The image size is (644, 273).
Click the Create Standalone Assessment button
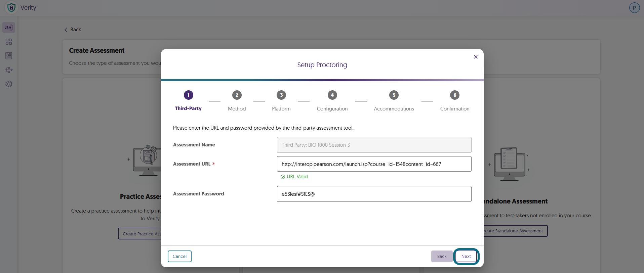point(515,231)
